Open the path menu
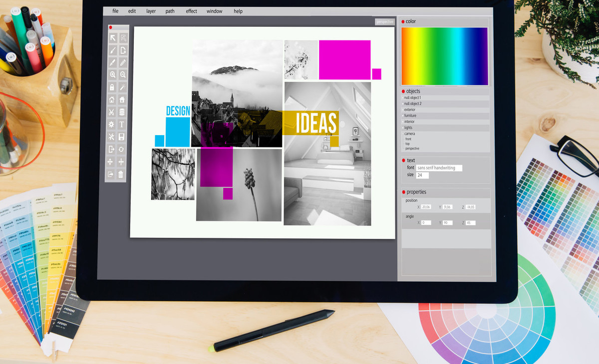Viewport: 599px width, 364px height. click(x=170, y=11)
